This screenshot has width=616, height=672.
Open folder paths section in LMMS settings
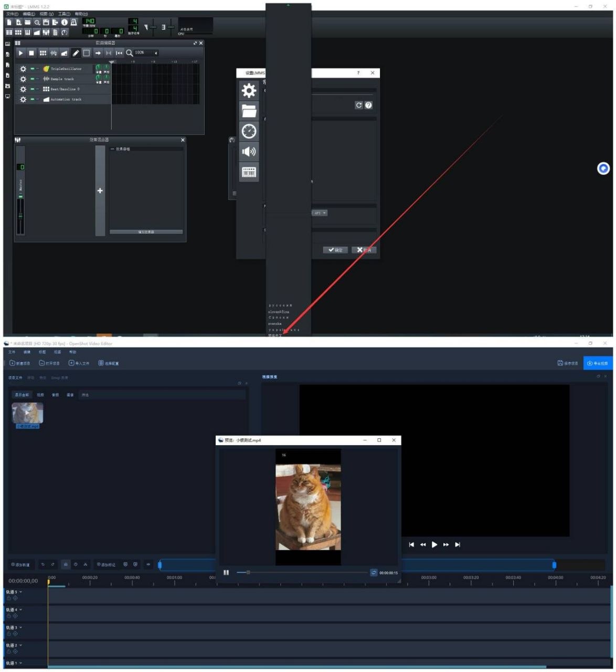[249, 111]
